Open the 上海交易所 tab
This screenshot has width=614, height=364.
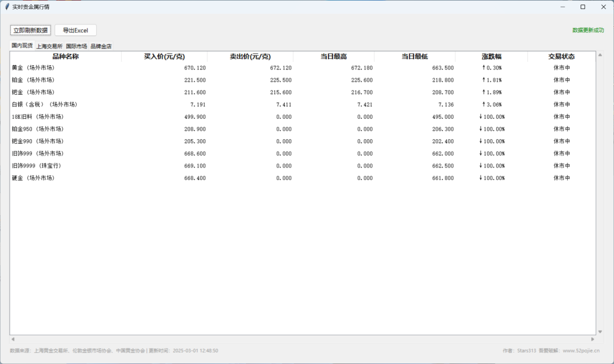click(x=49, y=46)
